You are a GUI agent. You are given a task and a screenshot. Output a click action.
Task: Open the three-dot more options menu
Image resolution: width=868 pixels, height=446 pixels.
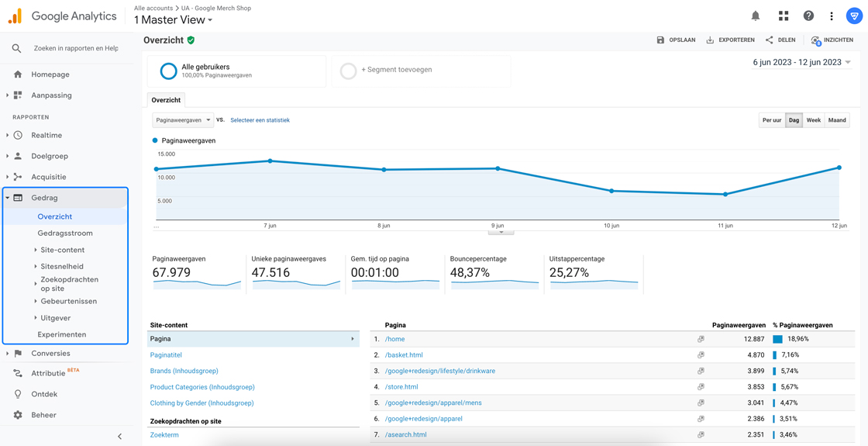pos(832,16)
